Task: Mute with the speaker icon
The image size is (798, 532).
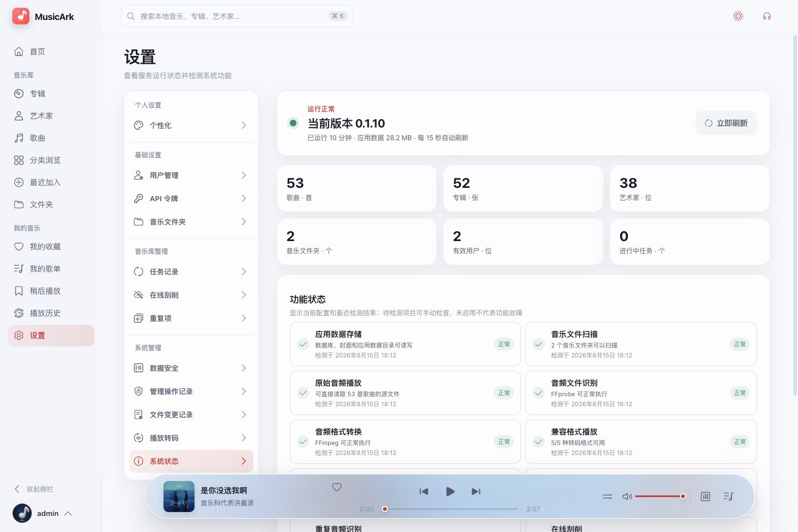Action: (627, 497)
